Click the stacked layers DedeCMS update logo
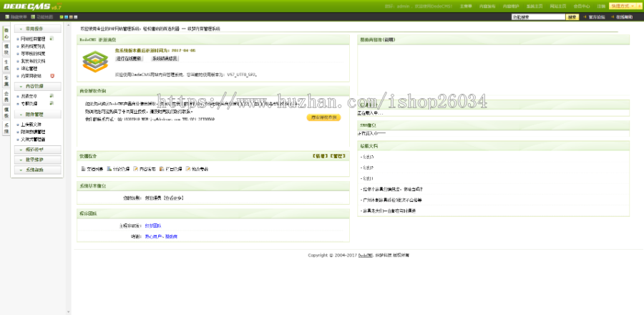Screen dimensions: 644x315 click(95, 62)
